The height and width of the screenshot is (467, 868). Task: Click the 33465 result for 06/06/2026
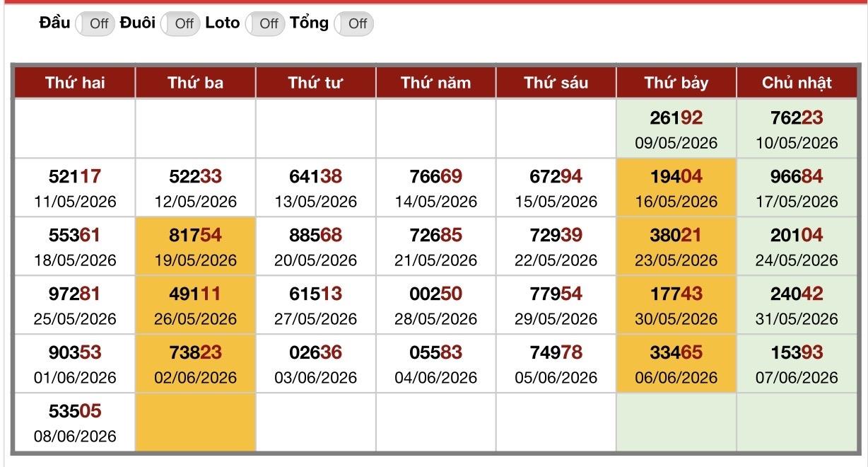pos(676,364)
